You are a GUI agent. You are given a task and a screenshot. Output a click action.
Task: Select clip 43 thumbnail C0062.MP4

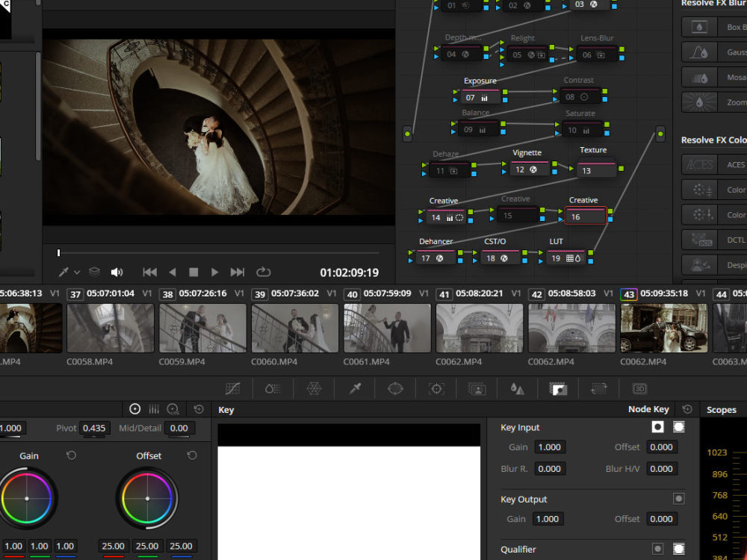[x=663, y=329]
